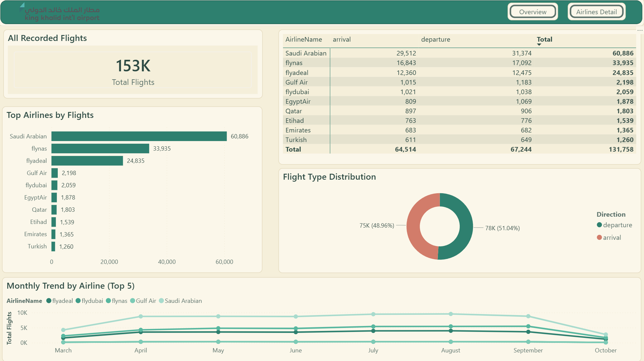Screen dimensions: 644x361
Task: Click the 64,514 arrival total
Action: click(x=405, y=149)
